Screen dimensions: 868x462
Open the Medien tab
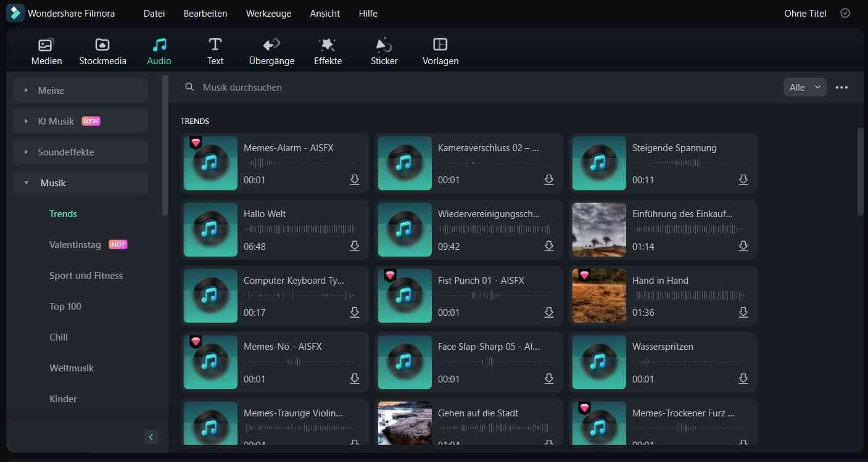point(47,51)
